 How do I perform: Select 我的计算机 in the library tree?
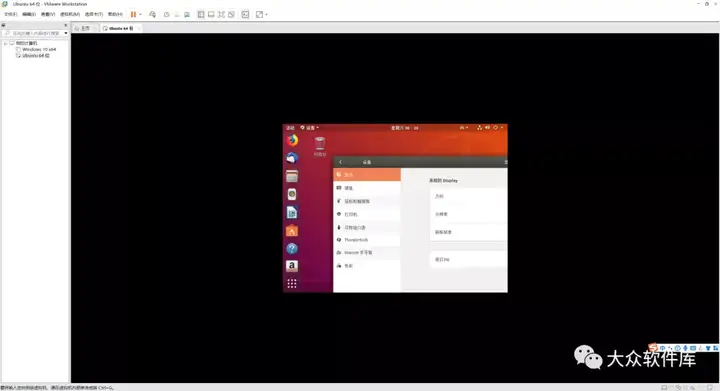26,43
